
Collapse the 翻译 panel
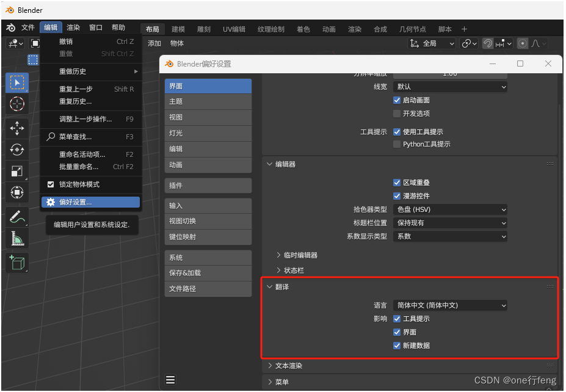269,287
